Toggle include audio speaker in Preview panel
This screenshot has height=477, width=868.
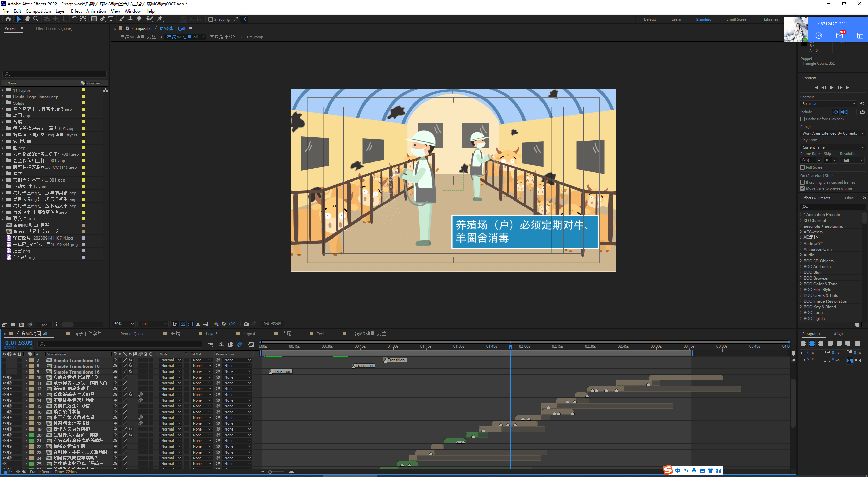pyautogui.click(x=844, y=112)
